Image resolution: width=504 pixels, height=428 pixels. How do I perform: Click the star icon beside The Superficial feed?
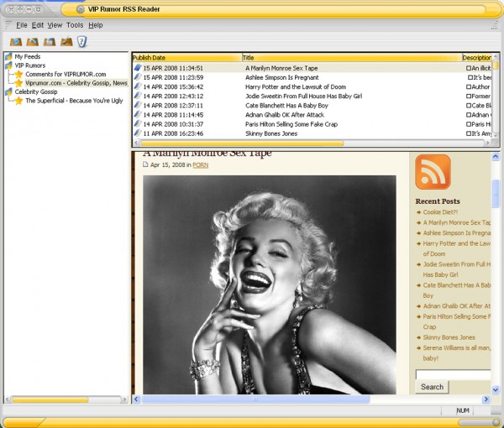[18, 101]
